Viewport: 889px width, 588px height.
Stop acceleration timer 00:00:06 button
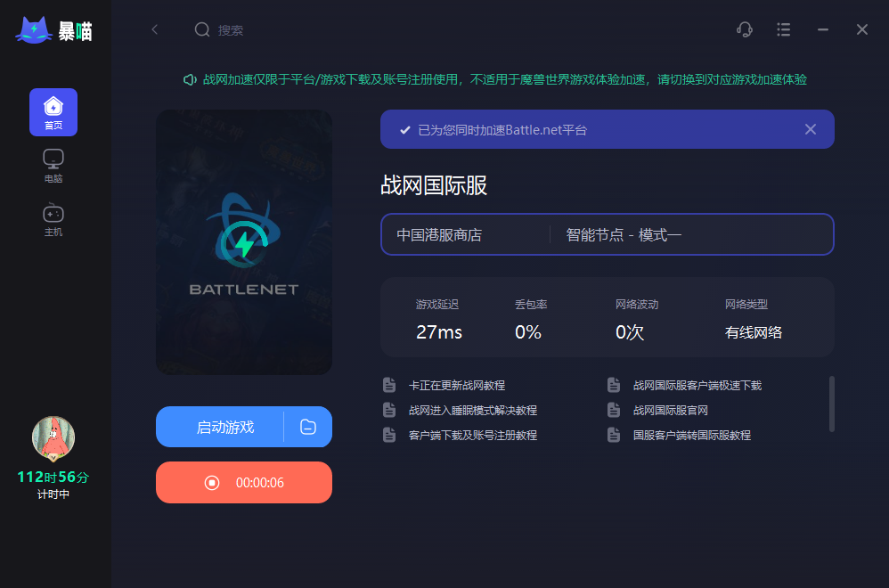[244, 483]
